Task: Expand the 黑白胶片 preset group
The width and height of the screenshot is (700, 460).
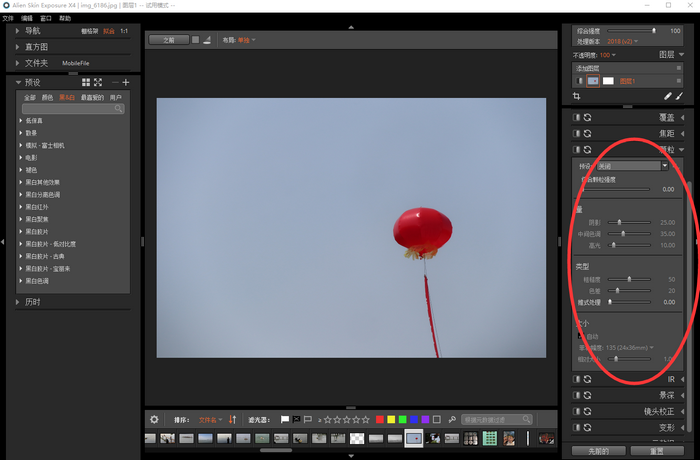Action: [x=21, y=231]
